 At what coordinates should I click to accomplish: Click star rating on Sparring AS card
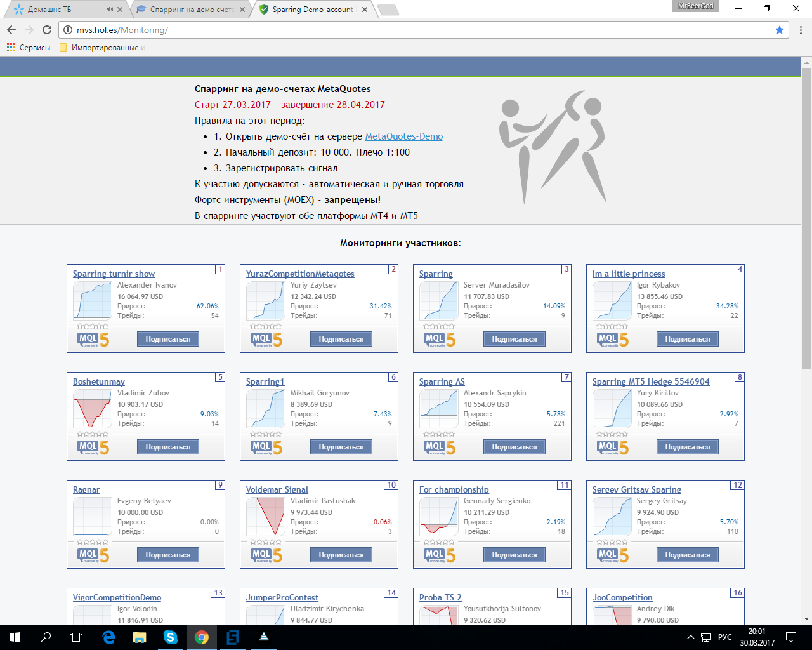[439, 434]
